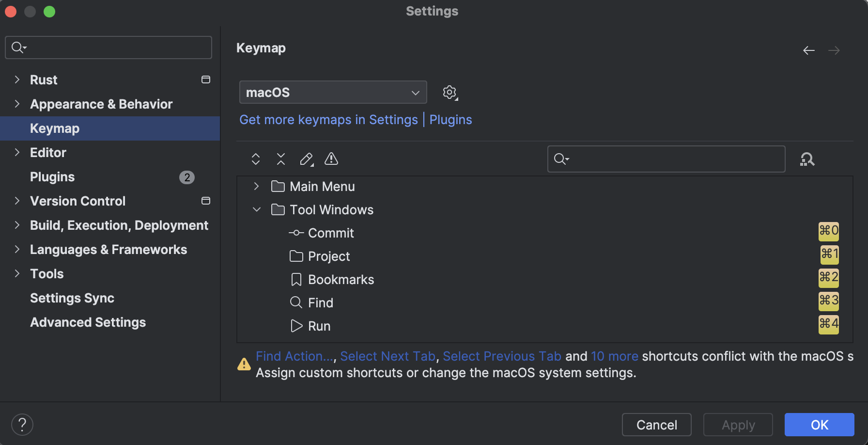
Task: Click the Expand All icon above the keymap tree
Action: [255, 159]
